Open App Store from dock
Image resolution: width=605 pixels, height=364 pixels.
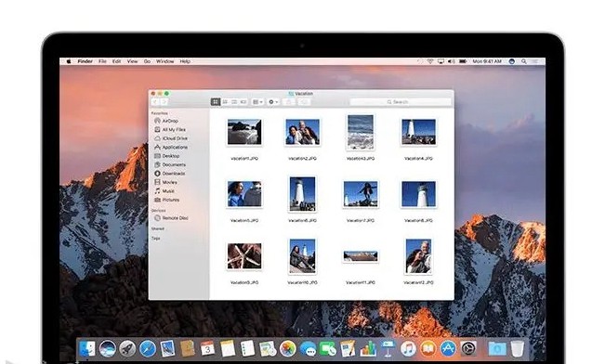click(448, 349)
